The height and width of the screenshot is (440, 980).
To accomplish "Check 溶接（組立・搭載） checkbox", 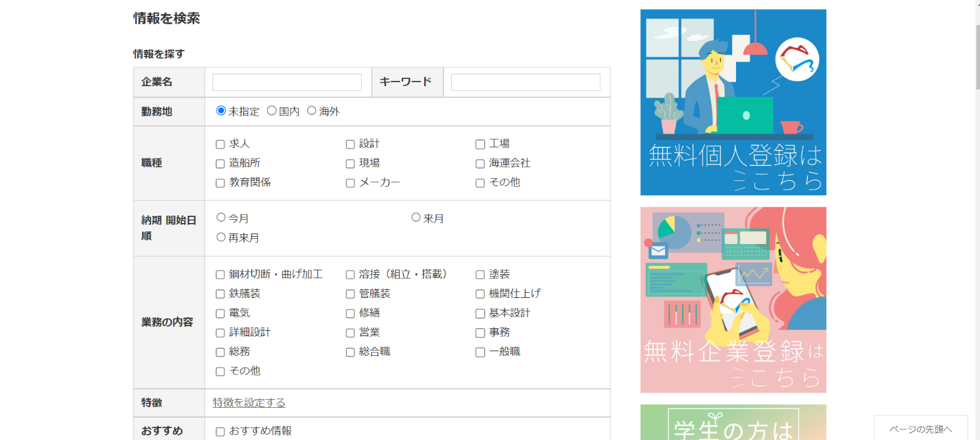I will [351, 275].
